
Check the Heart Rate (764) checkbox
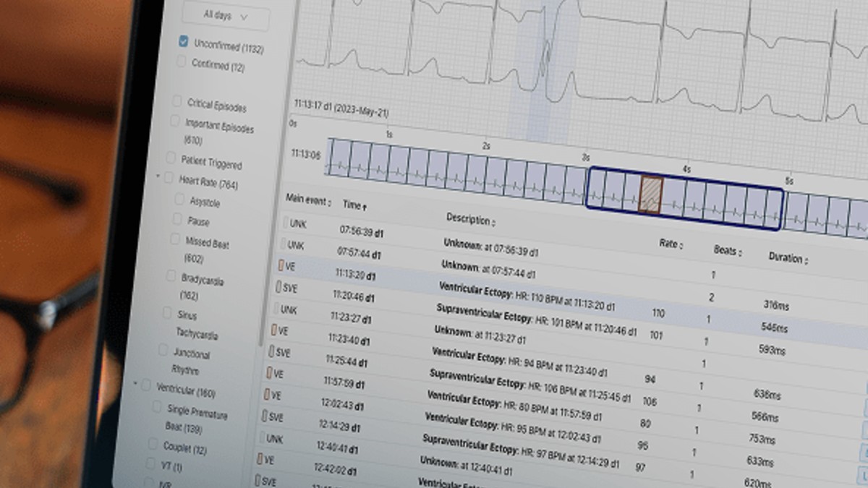pyautogui.click(x=169, y=178)
